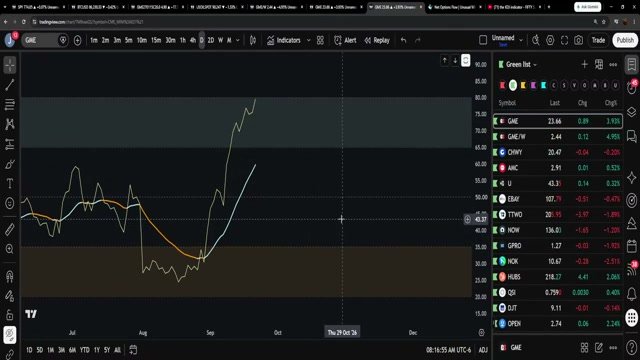Toggle hide all drawings

[x=10, y=335]
